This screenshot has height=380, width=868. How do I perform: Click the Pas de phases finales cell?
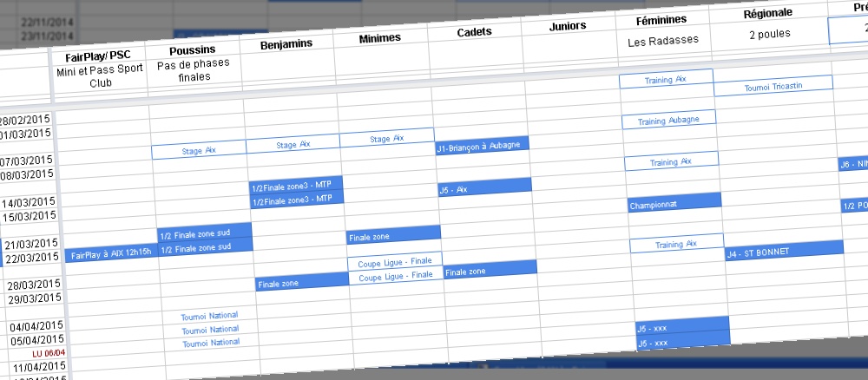point(194,70)
